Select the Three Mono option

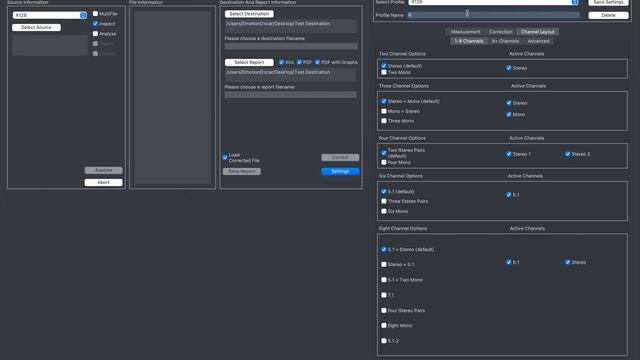[384, 121]
